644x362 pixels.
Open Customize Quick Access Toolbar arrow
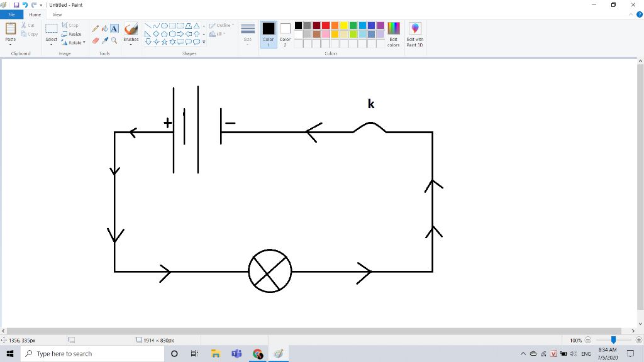coord(41,5)
